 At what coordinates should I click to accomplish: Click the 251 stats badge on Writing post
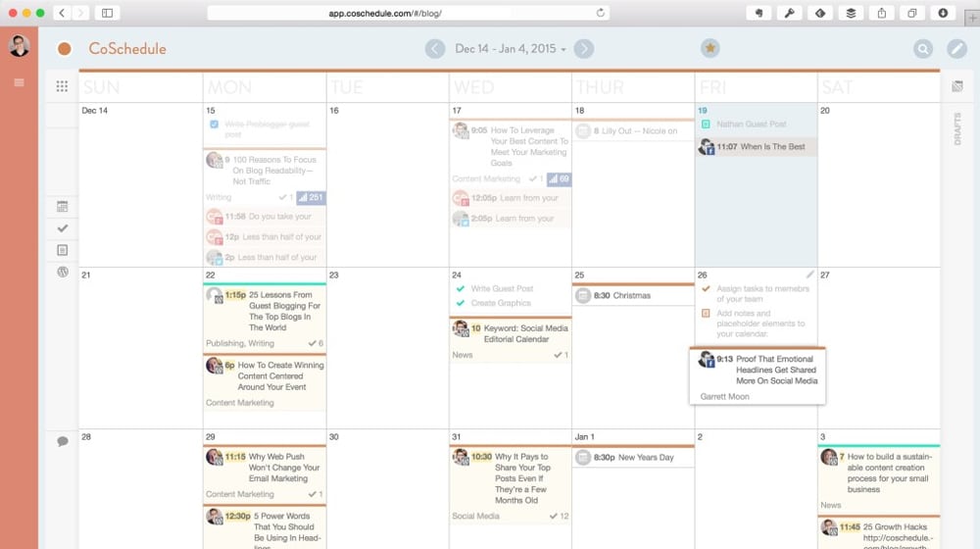pyautogui.click(x=311, y=198)
